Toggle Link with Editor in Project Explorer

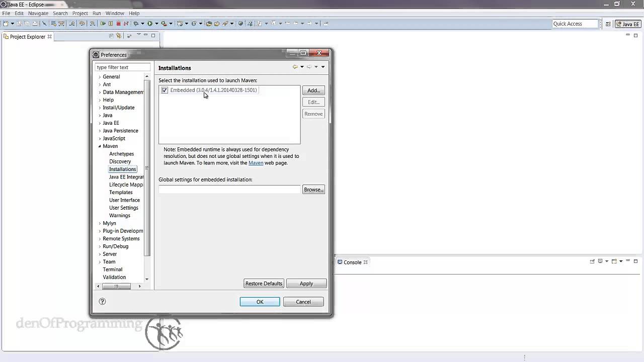119,36
